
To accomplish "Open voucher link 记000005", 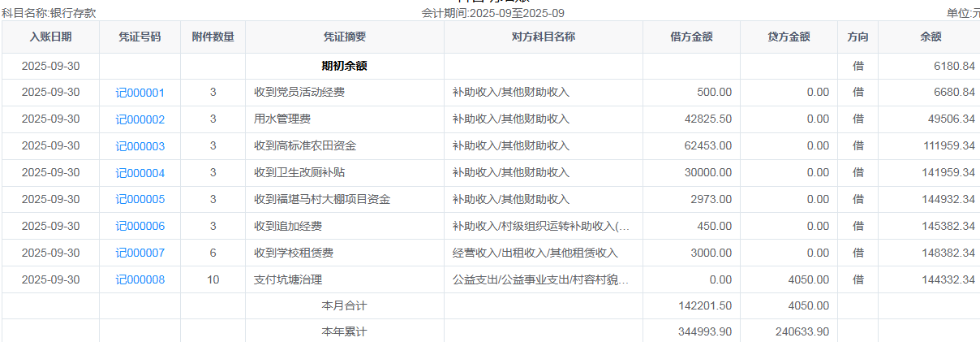I will click(x=140, y=199).
